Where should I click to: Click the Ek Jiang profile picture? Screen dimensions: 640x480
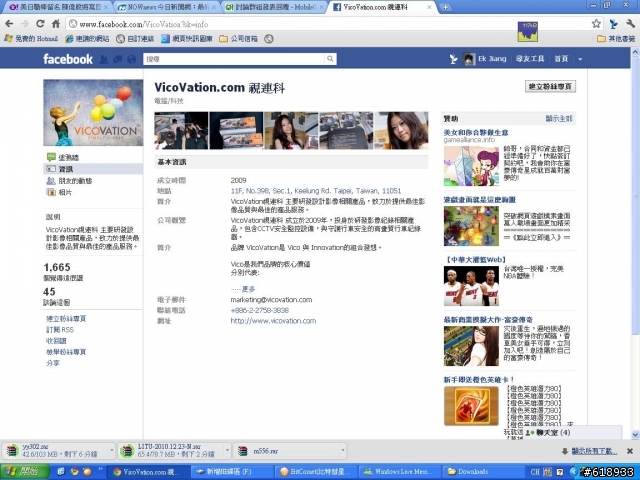(x=469, y=59)
